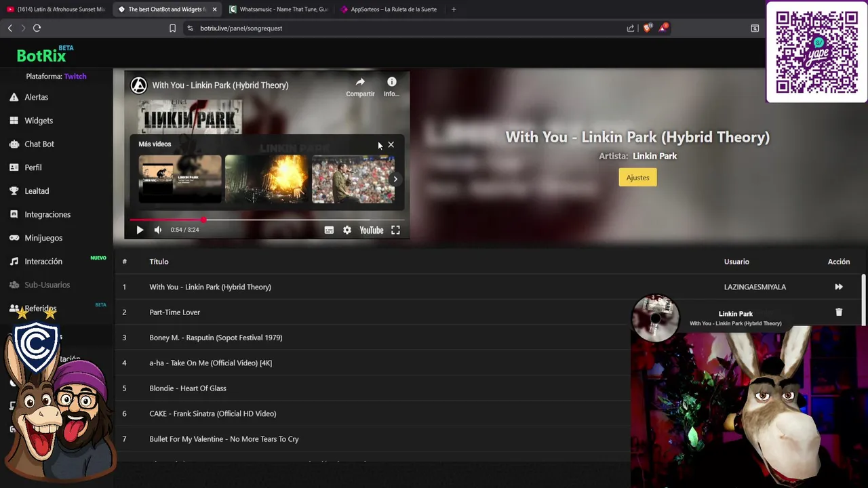Reload the current page
Viewport: 868px width, 488px height.
(37, 28)
